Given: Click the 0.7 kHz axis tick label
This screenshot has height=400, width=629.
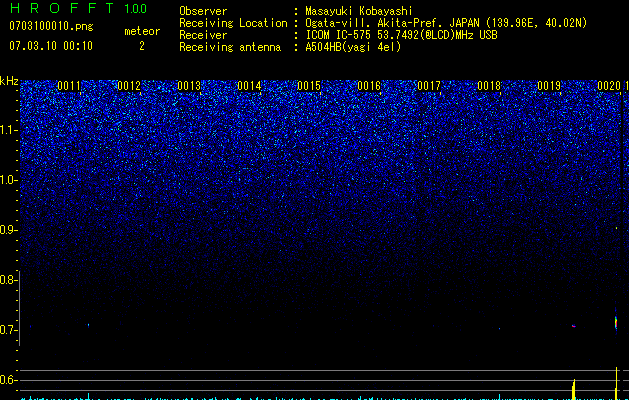Looking at the screenshot, I should tap(7, 330).
